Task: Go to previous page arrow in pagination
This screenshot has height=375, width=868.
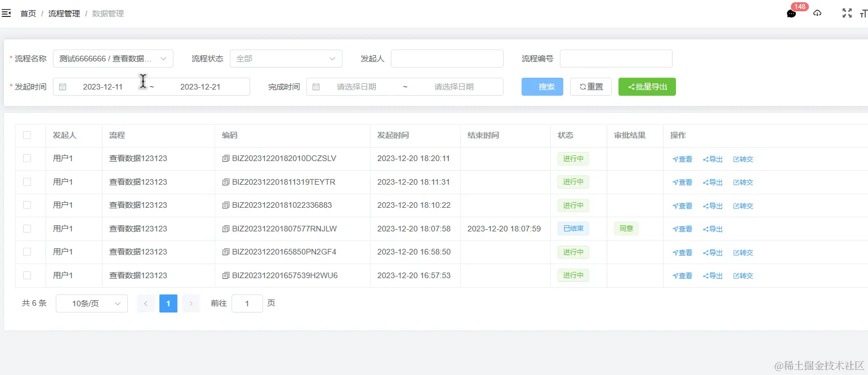Action: coord(146,303)
